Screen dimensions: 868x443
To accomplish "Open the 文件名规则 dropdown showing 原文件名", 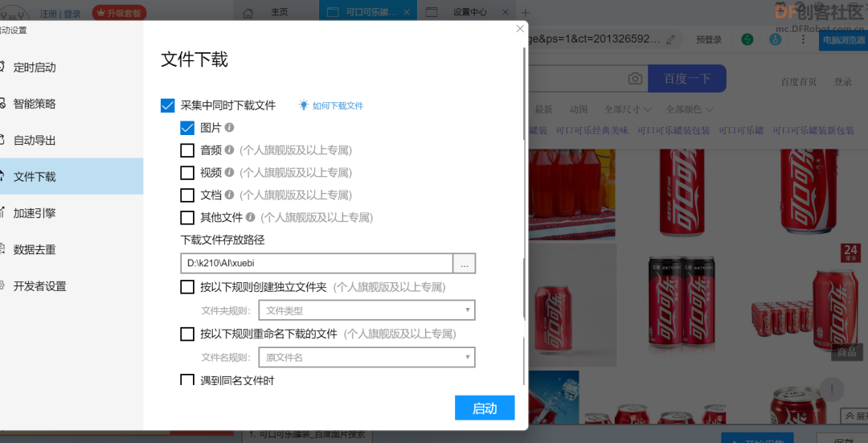I will [366, 357].
